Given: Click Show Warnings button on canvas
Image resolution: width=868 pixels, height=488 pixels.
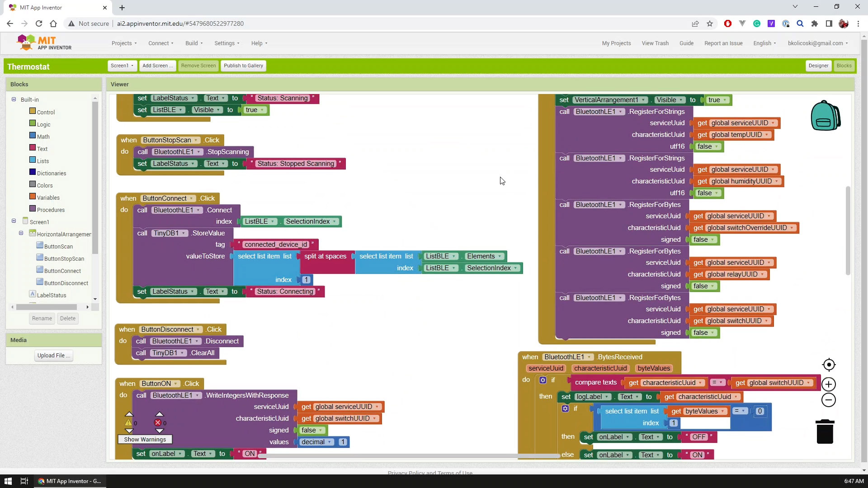Looking at the screenshot, I should (145, 439).
